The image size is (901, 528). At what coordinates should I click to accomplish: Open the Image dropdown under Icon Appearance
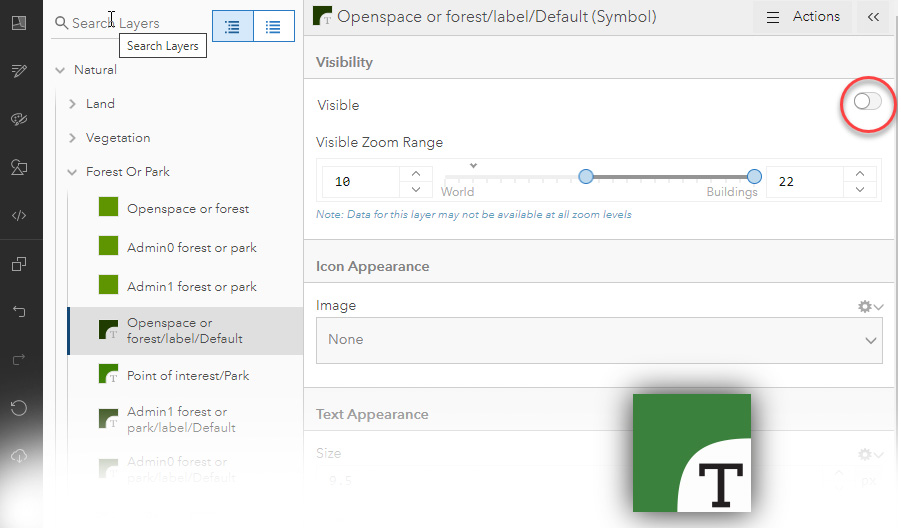click(599, 340)
